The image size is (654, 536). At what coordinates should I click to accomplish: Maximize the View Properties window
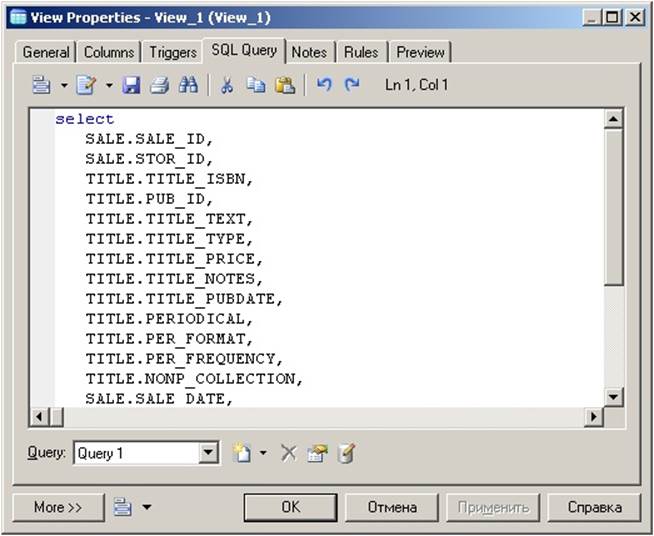click(612, 18)
